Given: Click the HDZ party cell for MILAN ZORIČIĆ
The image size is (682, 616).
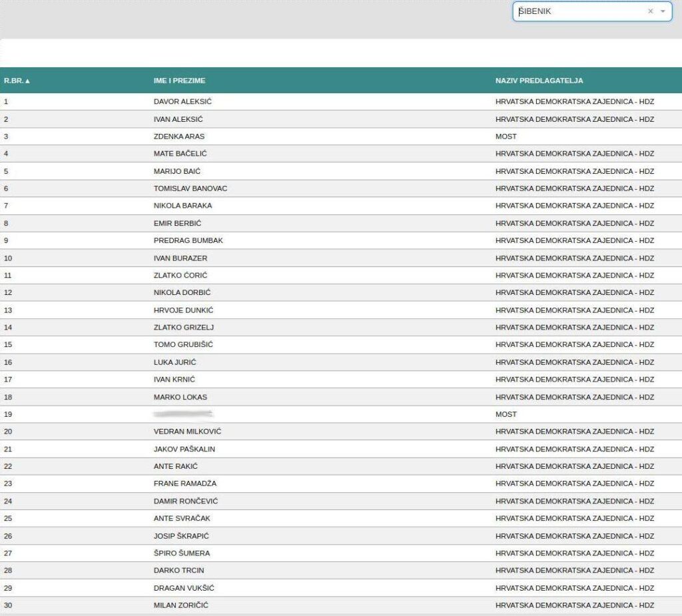Looking at the screenshot, I should coord(575,605).
